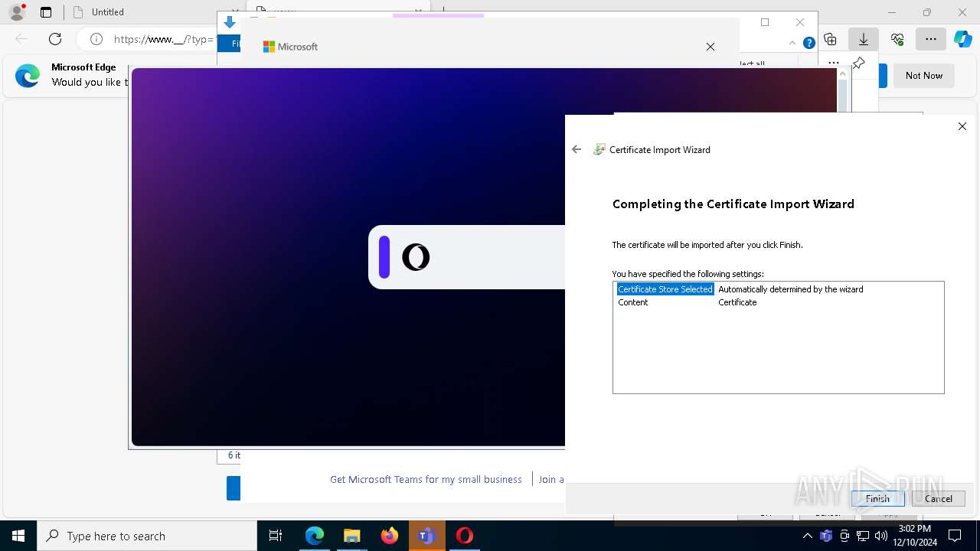Click Finish in Certificate Import Wizard

point(877,498)
